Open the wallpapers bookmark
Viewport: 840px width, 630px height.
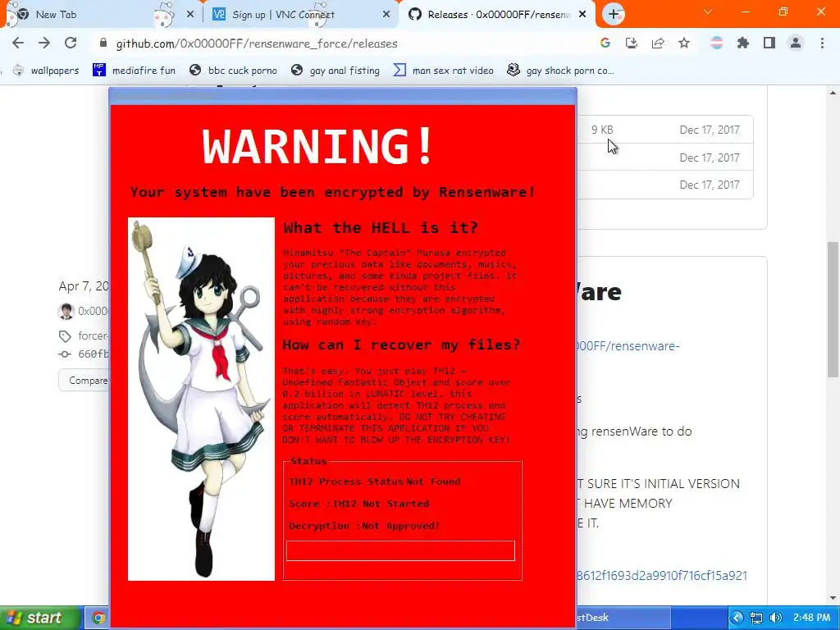point(46,71)
